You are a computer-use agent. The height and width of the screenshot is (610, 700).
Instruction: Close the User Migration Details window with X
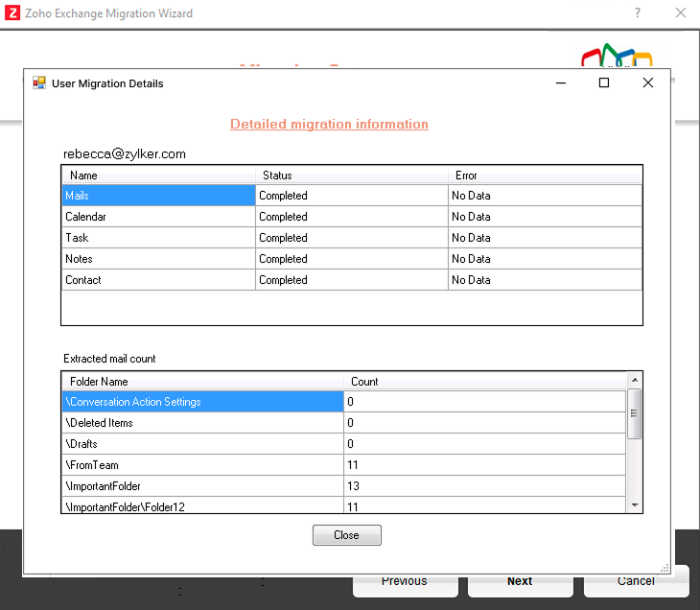point(648,82)
